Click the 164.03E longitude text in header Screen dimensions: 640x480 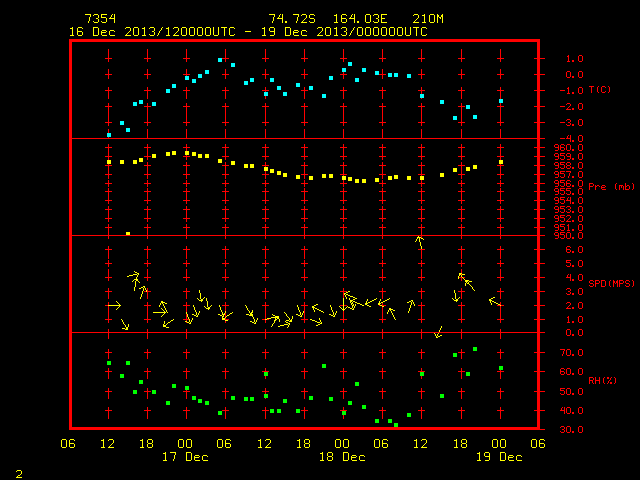pyautogui.click(x=360, y=19)
